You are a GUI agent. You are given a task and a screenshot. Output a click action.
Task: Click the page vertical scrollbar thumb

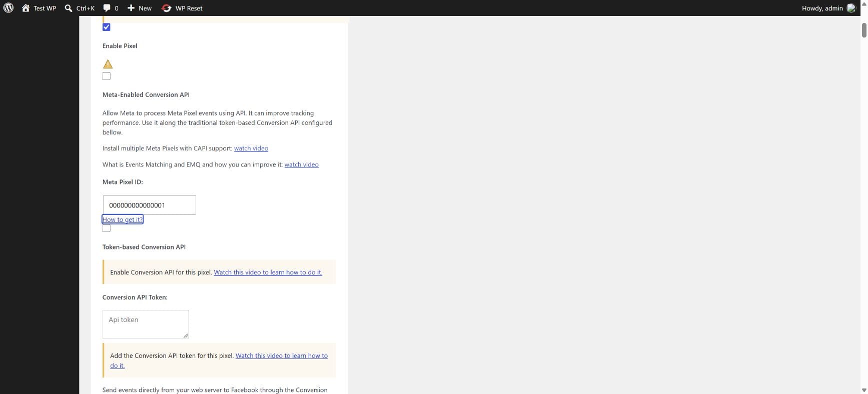click(864, 30)
